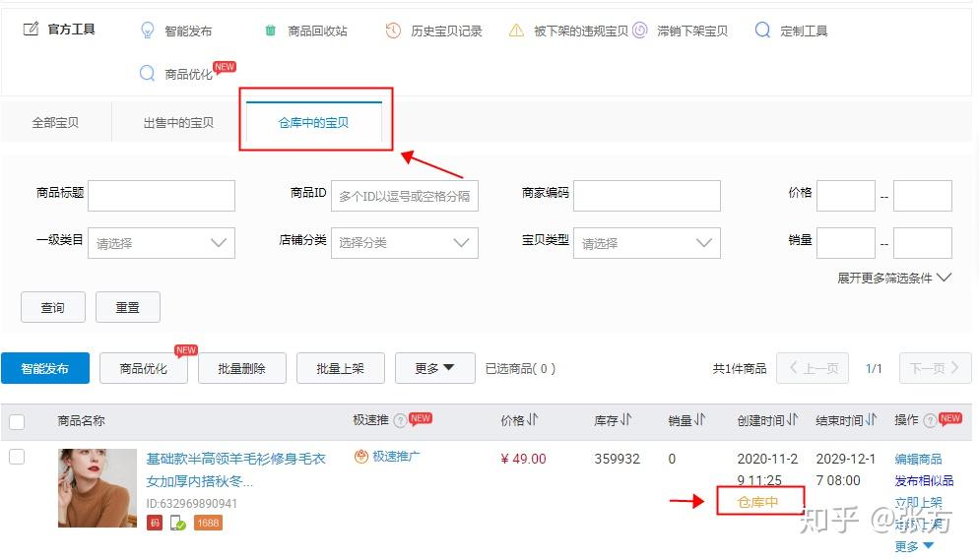This screenshot has height=560, width=979.
Task: Switch to the 全部宝贝 tab
Action: pyautogui.click(x=55, y=123)
